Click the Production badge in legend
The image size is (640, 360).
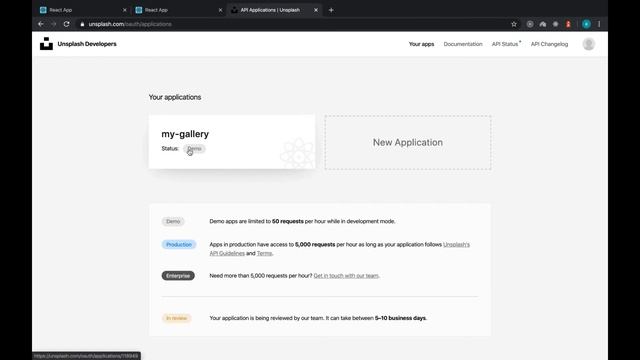[179, 244]
